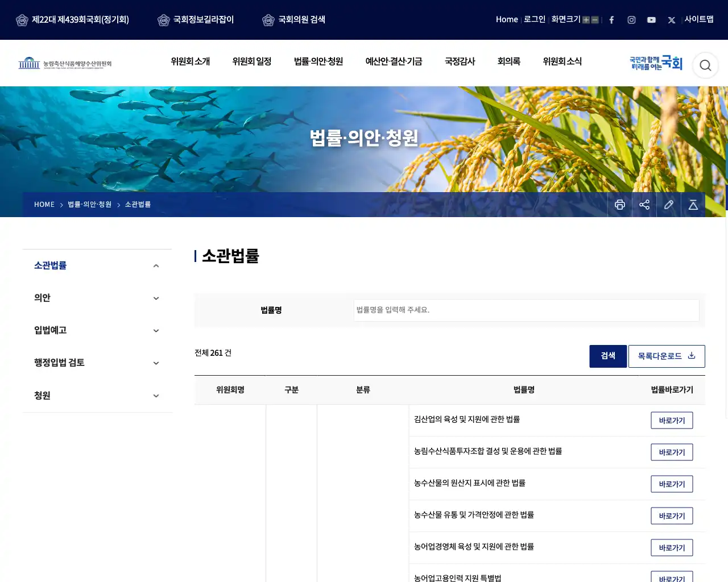
Task: Open the 회의록 menu
Action: coord(508,61)
